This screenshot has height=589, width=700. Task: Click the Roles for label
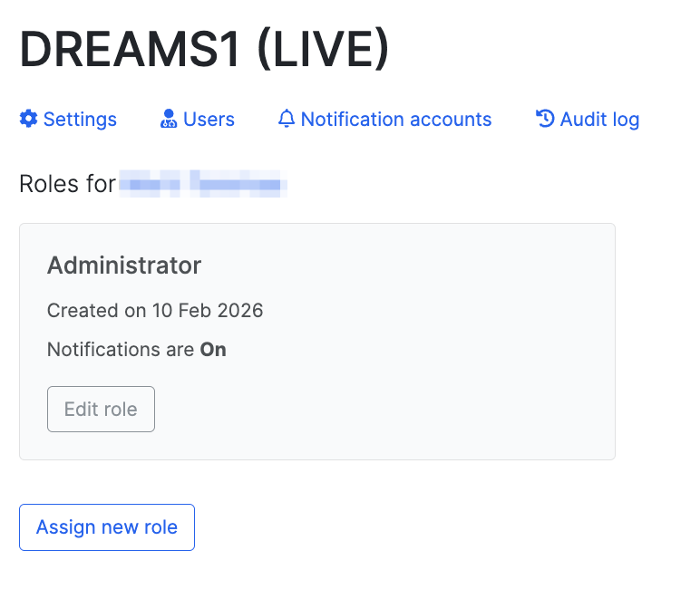point(67,184)
